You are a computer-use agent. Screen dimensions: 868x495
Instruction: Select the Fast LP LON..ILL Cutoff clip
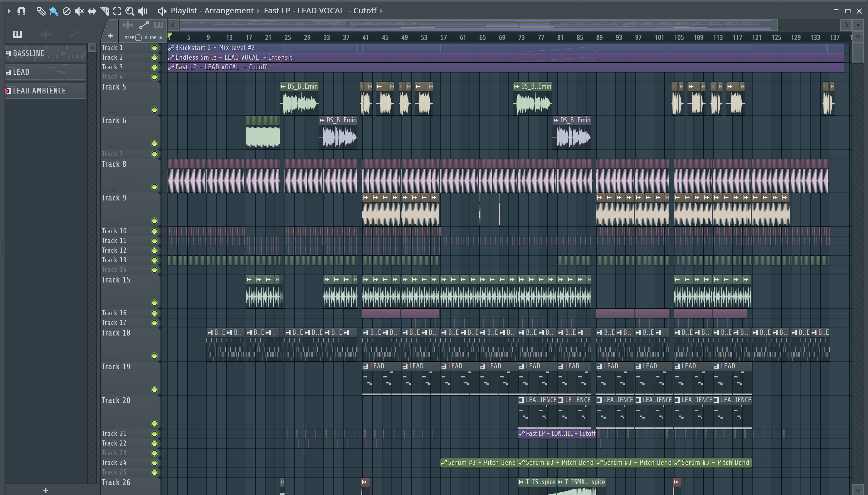coord(557,434)
